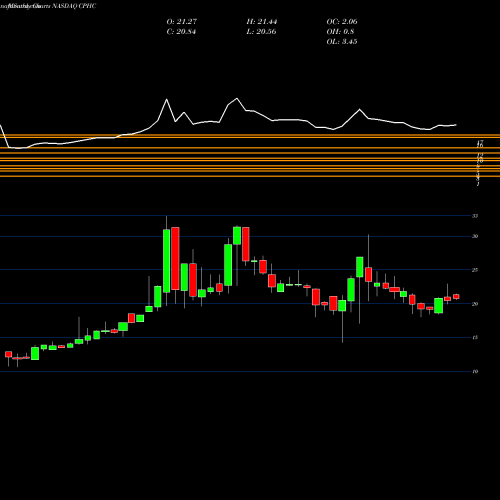Select the OL: 3.45 reading
500x500 pixels.
pyautogui.click(x=342, y=42)
